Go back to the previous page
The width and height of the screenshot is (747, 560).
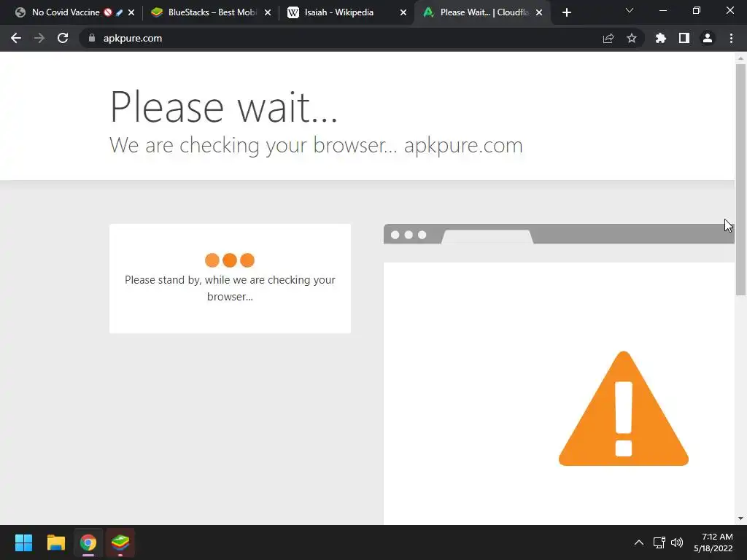pyautogui.click(x=16, y=38)
